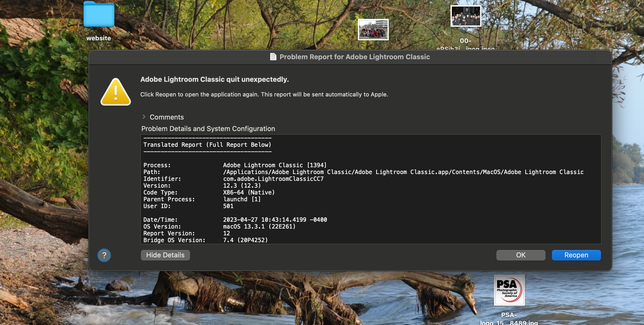Expand the Comments disclosure chevron
Screen dimensions: 644x325
click(x=144, y=117)
